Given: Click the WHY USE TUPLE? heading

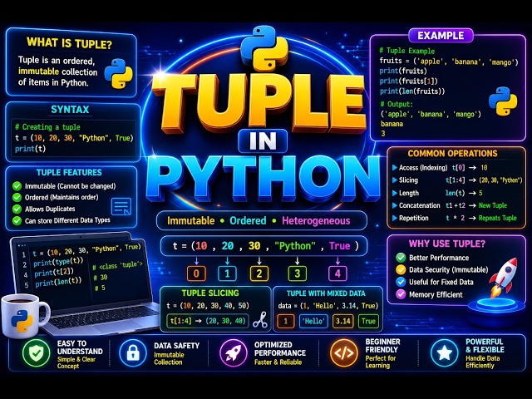Looking at the screenshot, I should tap(447, 244).
